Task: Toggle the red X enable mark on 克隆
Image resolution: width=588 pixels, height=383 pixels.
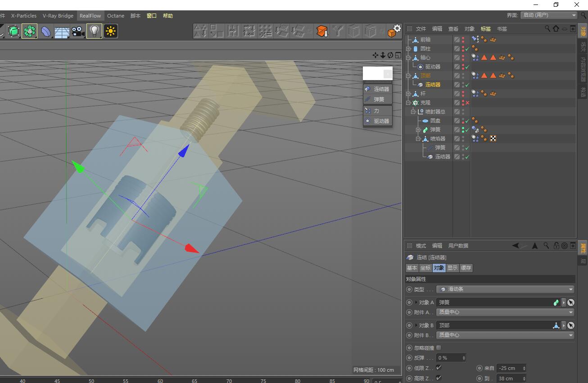Action: pyautogui.click(x=467, y=103)
